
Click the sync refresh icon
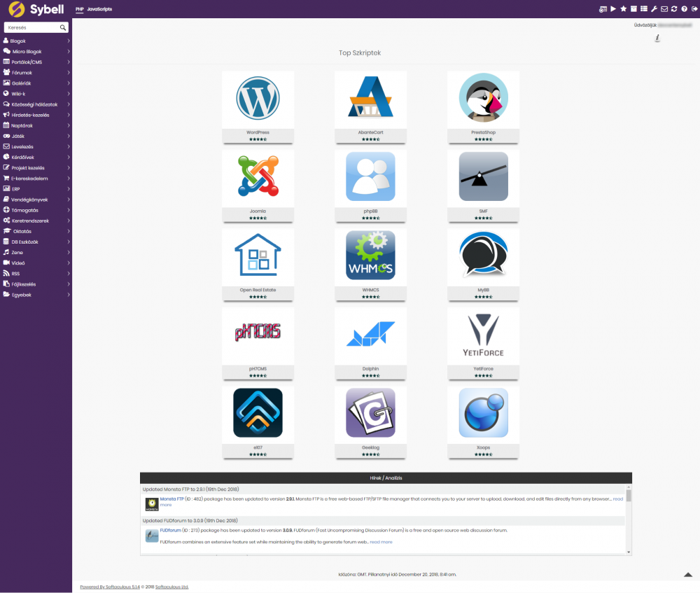point(674,9)
